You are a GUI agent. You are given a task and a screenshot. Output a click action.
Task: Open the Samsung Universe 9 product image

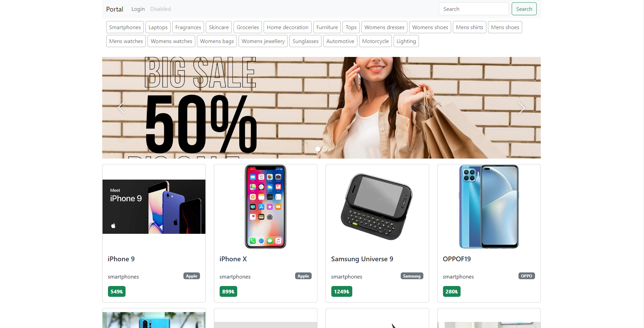(377, 207)
